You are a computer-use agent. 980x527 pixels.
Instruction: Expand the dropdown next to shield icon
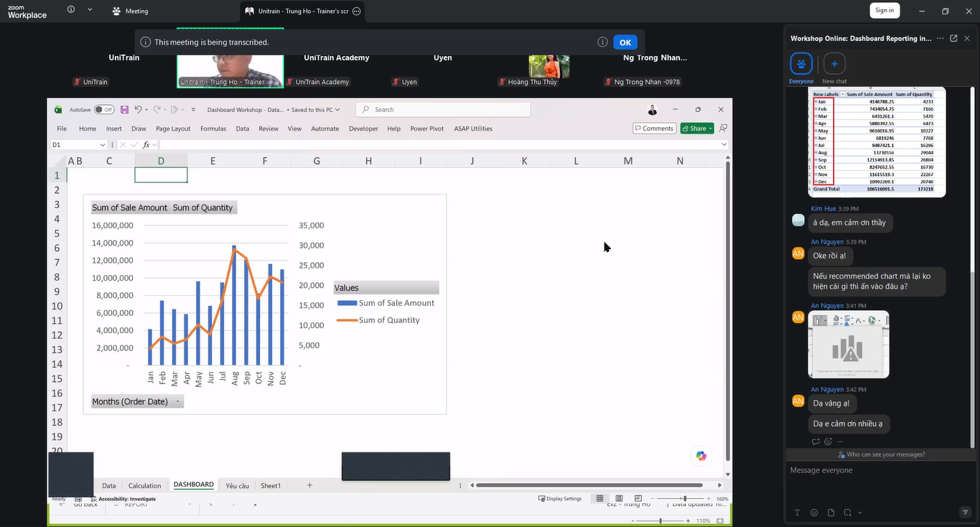coord(90,10)
